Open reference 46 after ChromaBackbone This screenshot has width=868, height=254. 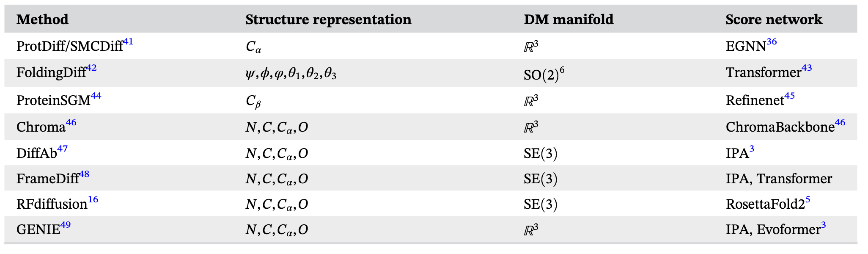point(840,123)
